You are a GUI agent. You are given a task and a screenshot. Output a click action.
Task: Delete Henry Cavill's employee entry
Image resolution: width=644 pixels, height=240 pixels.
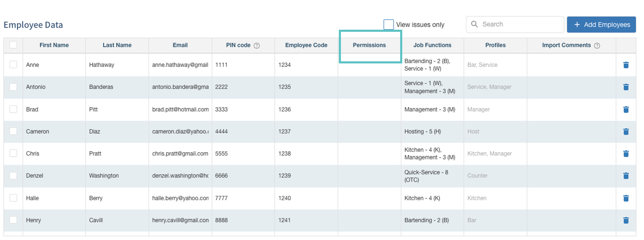pyautogui.click(x=626, y=220)
